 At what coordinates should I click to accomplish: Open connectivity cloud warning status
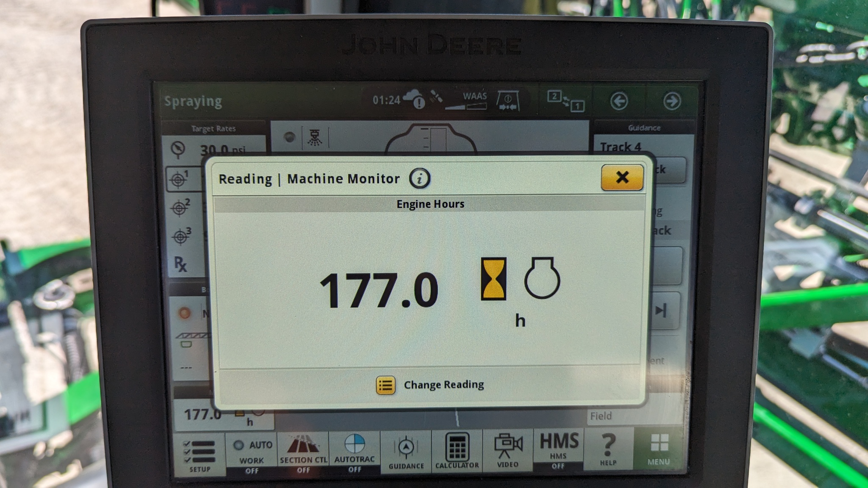[414, 99]
